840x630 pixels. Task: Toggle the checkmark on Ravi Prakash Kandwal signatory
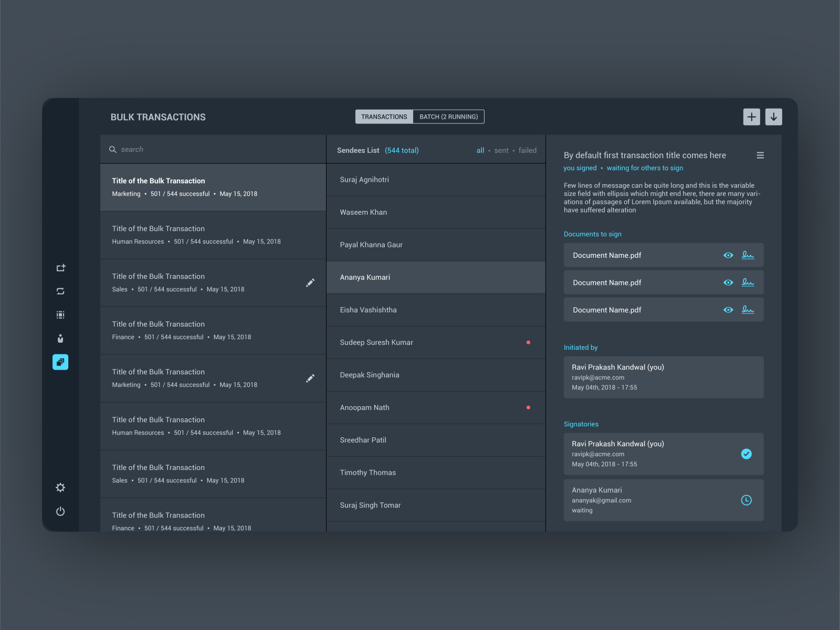tap(747, 454)
